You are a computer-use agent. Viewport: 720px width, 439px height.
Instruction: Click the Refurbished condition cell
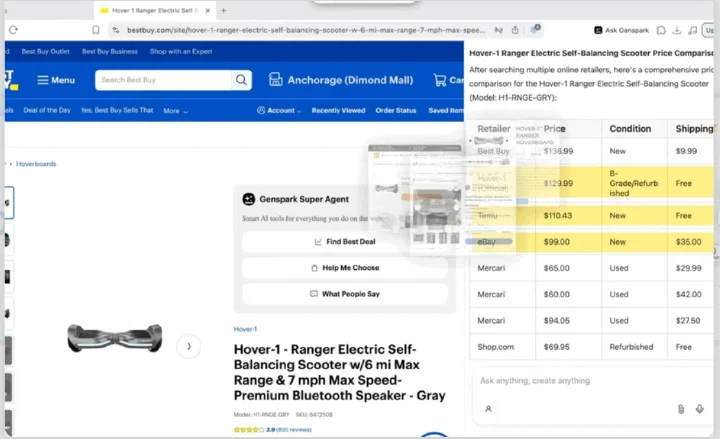tap(634, 347)
